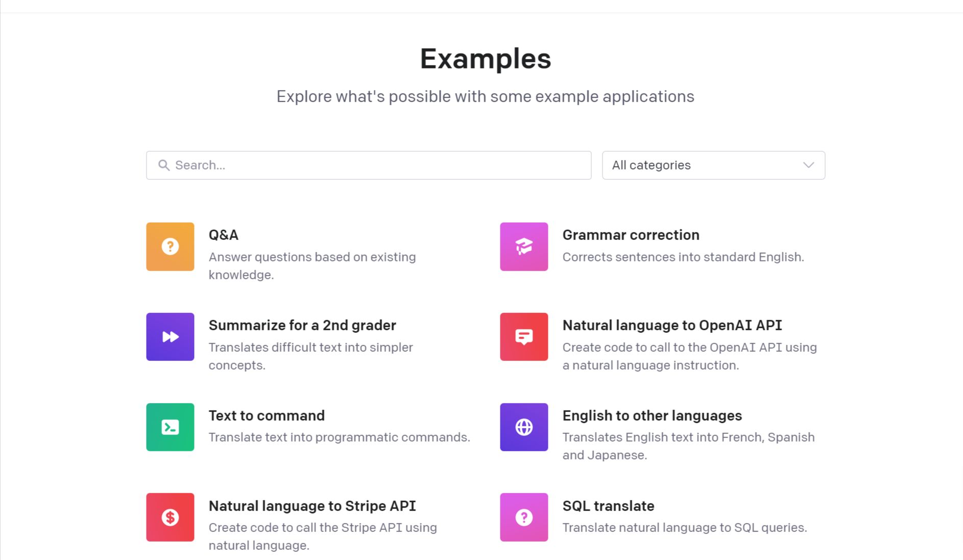
Task: Open the Grammar correction example link
Action: point(631,235)
